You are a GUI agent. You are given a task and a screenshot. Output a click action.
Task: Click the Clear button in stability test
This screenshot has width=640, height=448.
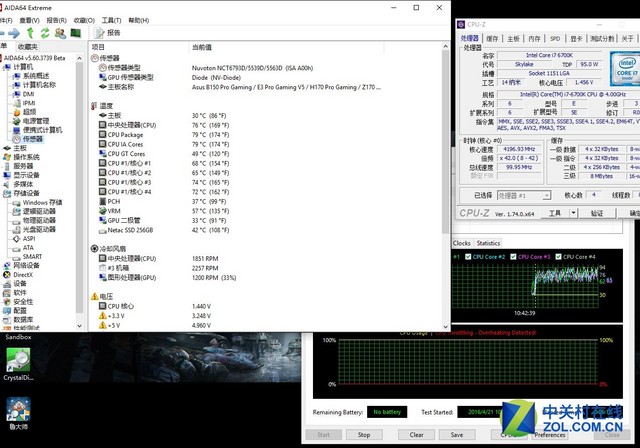(416, 435)
